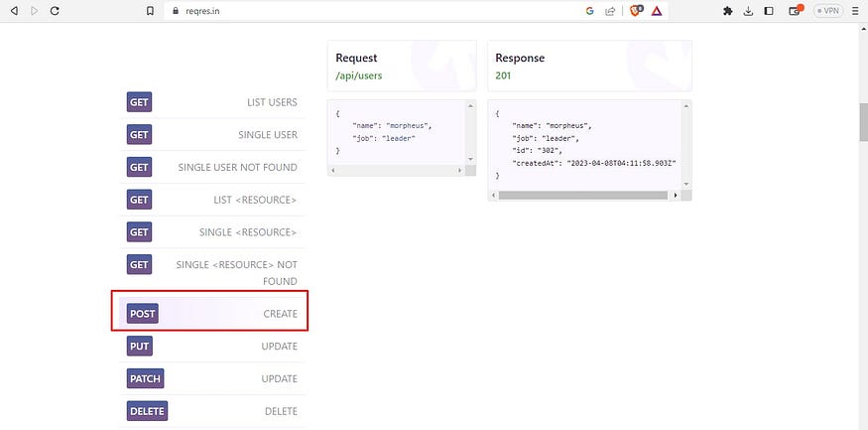This screenshot has height=430, width=868.
Task: Share the page via the share icon
Action: (x=610, y=11)
